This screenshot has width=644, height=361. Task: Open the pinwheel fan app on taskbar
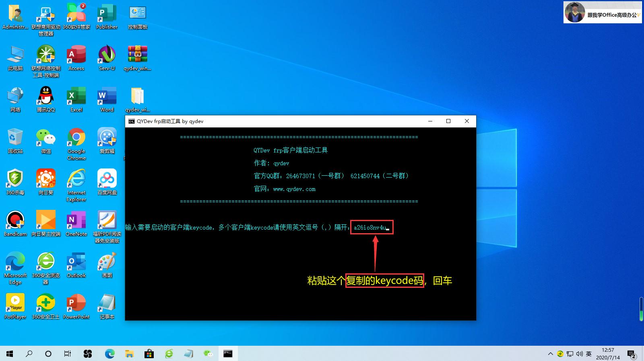pos(87,354)
